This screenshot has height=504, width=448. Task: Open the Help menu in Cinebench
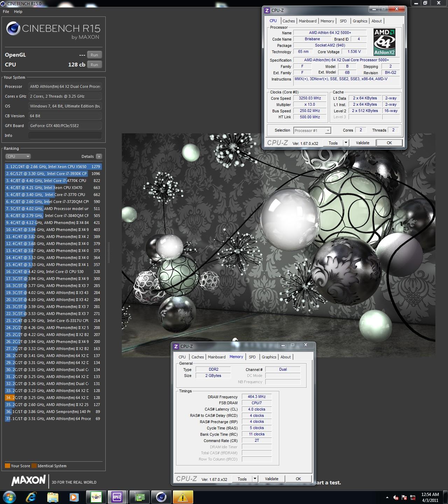[x=18, y=12]
